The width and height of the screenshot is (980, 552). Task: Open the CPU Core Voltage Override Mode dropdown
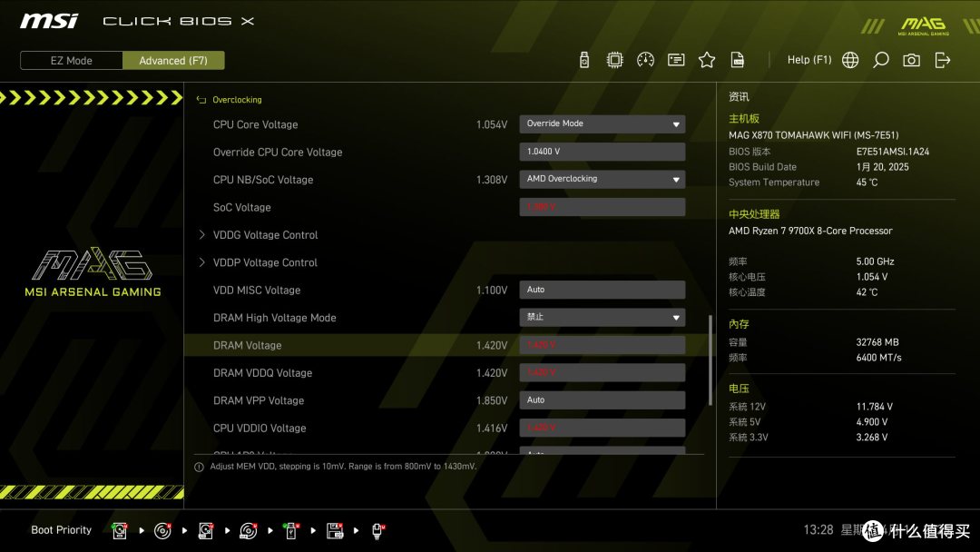click(602, 123)
